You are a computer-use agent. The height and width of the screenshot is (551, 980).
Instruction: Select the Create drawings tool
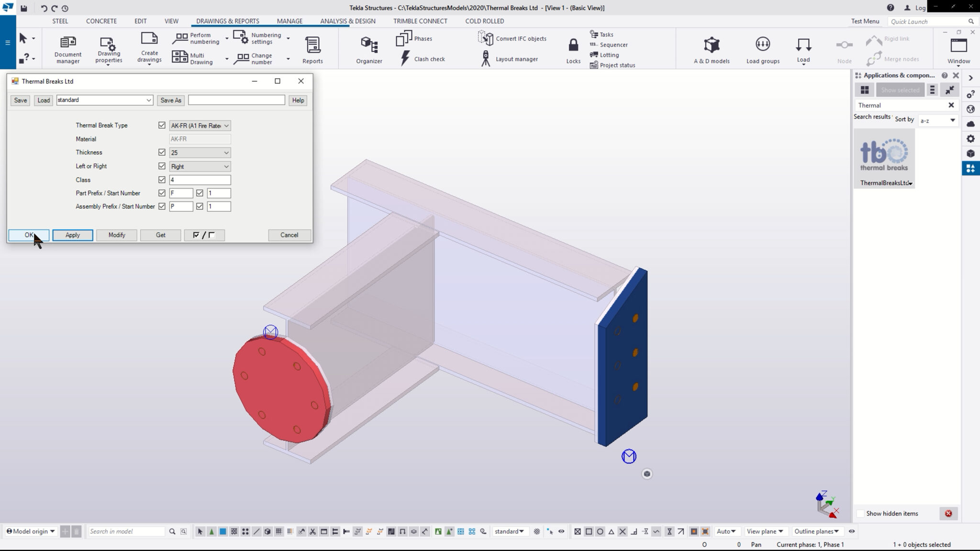[149, 48]
